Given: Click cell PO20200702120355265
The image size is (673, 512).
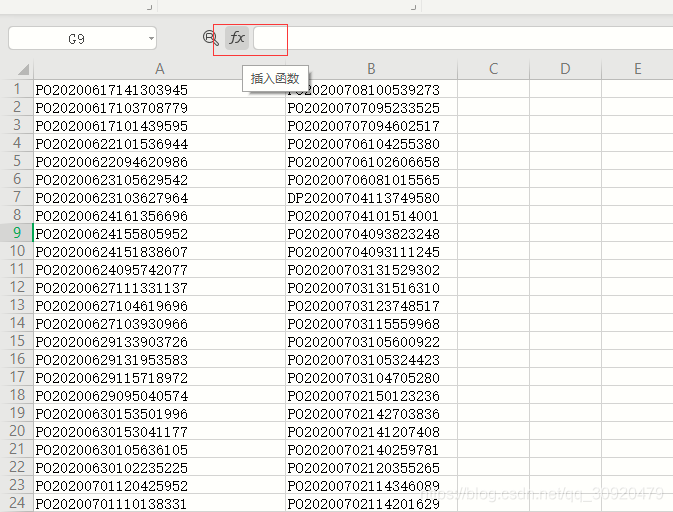Looking at the screenshot, I should coord(372,468).
